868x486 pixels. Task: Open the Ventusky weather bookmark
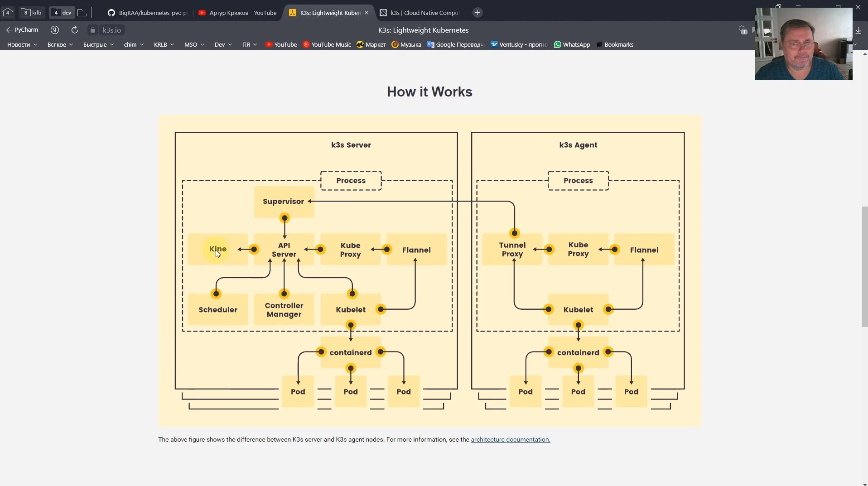tap(519, 44)
